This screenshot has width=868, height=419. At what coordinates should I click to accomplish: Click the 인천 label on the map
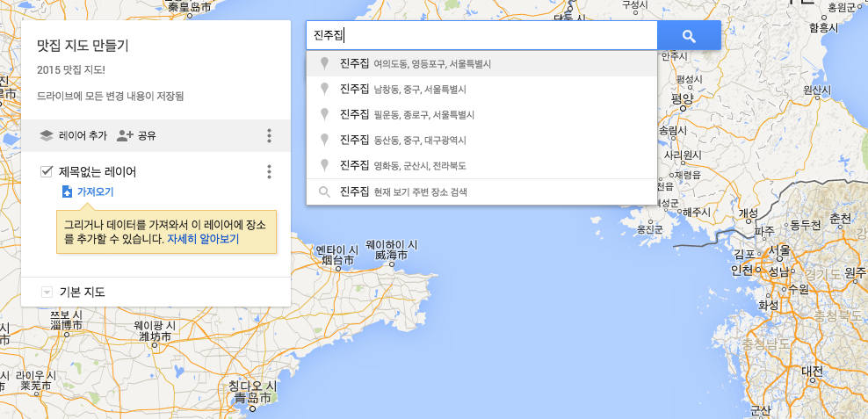coord(741,270)
